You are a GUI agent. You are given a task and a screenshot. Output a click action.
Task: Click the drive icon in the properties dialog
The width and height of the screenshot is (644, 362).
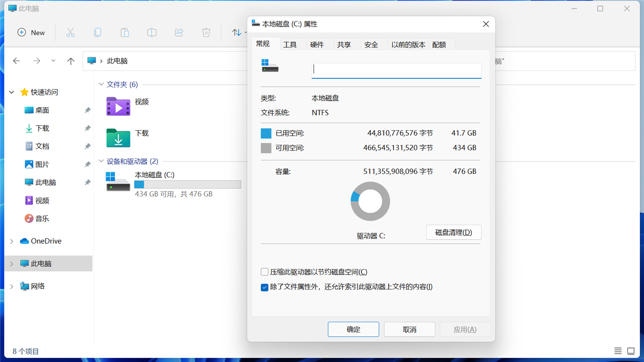270,66
